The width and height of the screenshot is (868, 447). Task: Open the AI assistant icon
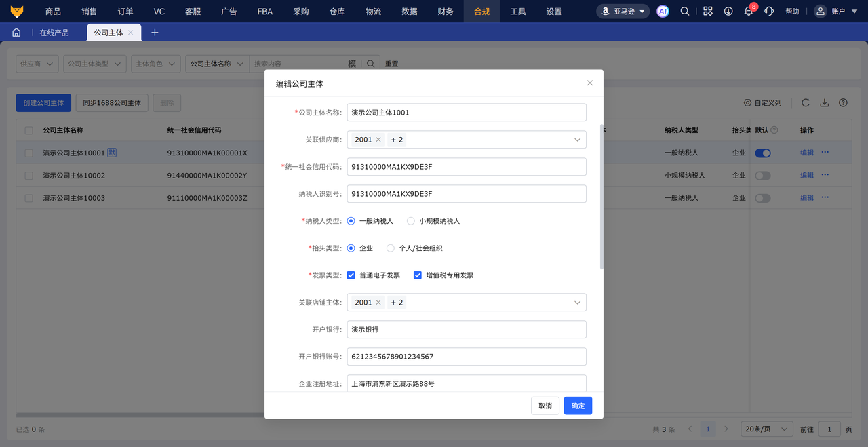pyautogui.click(x=663, y=12)
